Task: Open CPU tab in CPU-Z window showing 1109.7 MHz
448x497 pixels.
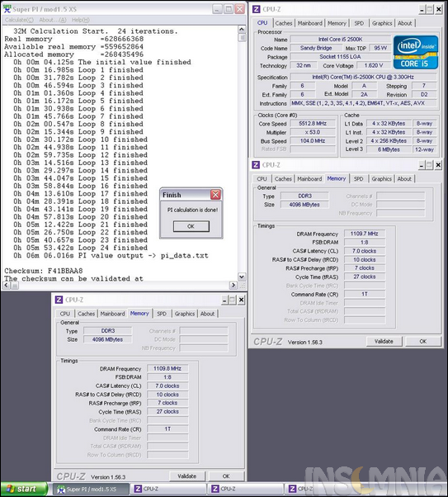Action: [262, 179]
